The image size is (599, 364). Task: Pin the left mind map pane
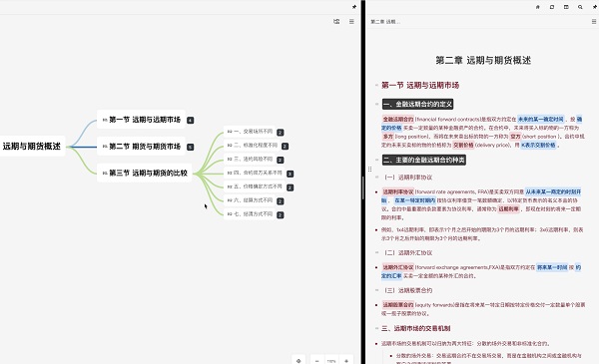tap(354, 7)
